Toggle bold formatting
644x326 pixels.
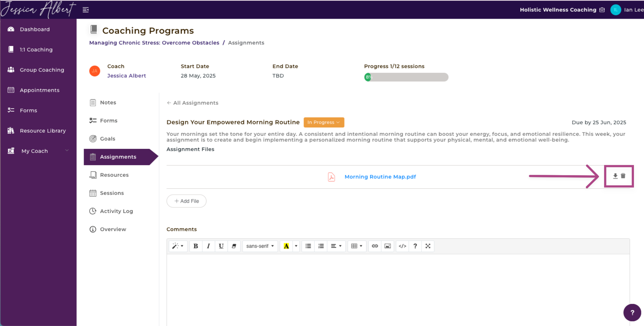[196, 246]
